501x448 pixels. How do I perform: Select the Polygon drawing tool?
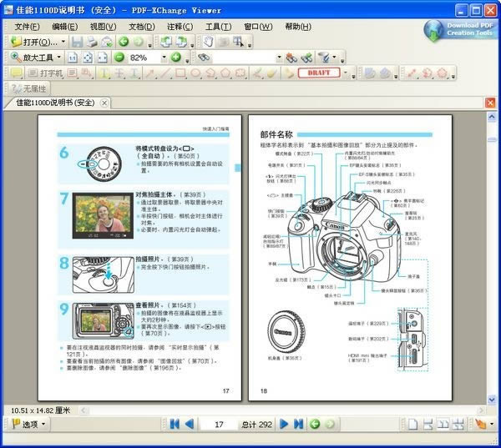click(x=225, y=73)
